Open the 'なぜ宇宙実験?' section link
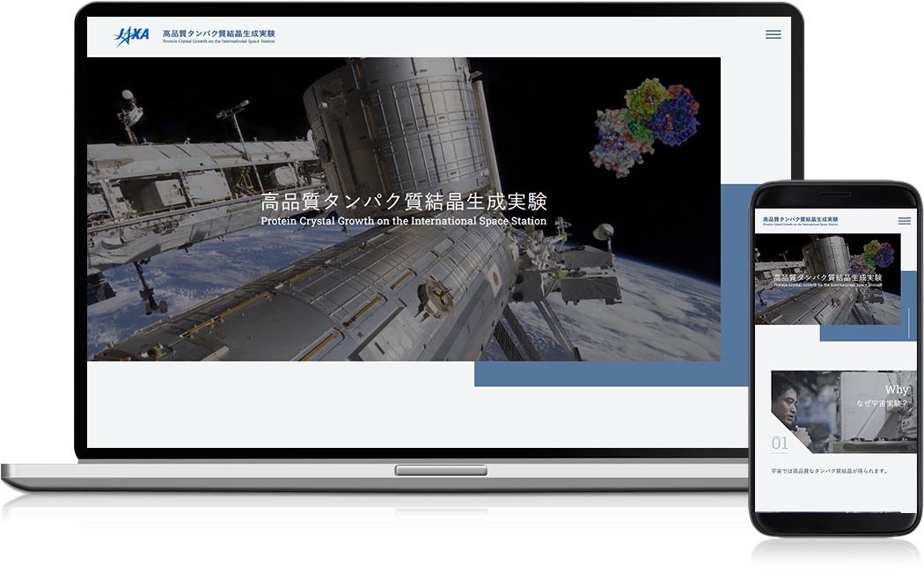This screenshot has width=924, height=572. point(884,402)
